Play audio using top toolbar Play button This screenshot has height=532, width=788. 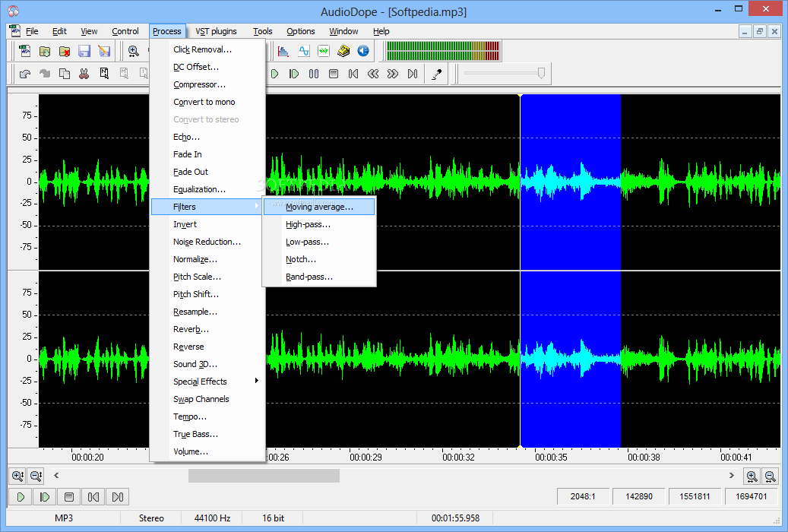pos(274,74)
